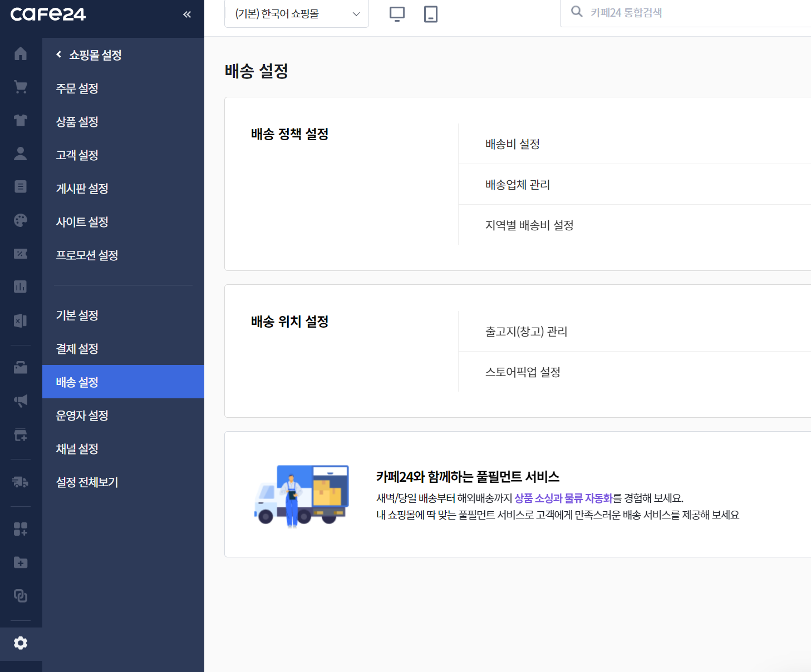Open the products t-shirt icon
Screen dimensions: 811x672
21,120
